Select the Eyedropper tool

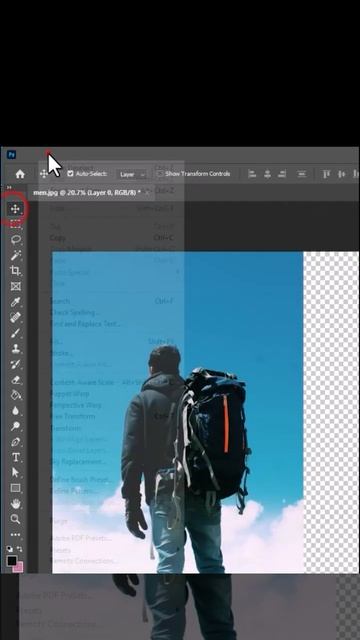pos(15,302)
